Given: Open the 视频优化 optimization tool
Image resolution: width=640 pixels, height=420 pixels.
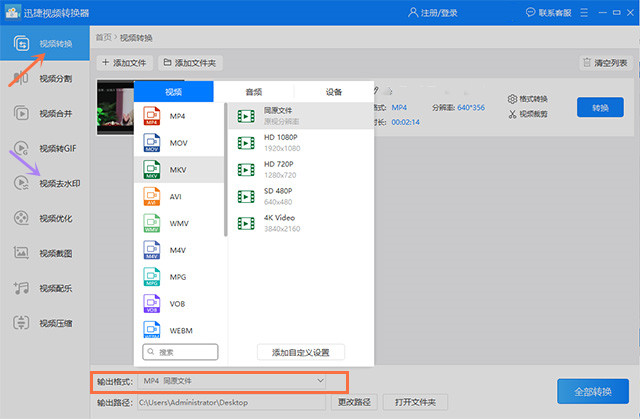Looking at the screenshot, I should pyautogui.click(x=45, y=218).
